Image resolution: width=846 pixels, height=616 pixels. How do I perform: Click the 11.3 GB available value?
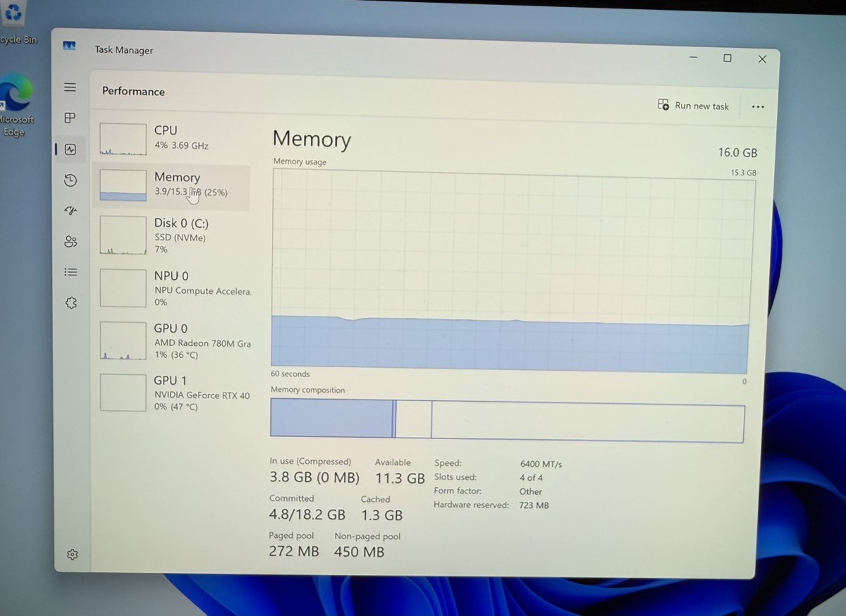pos(400,479)
